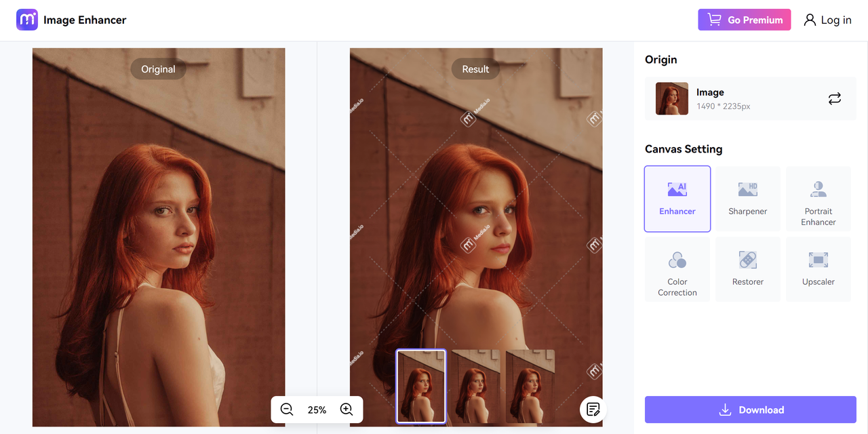Click the zoom in magnifier icon

(x=347, y=410)
